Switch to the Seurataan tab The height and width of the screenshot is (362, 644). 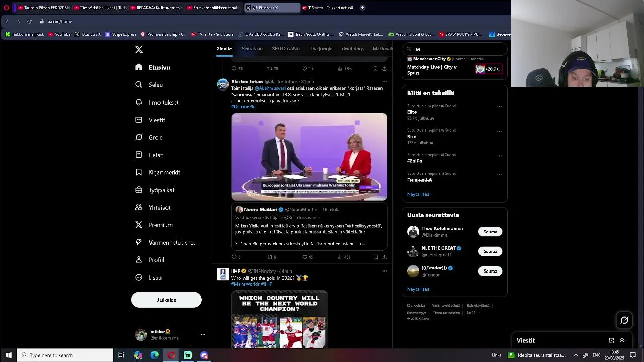(x=252, y=49)
